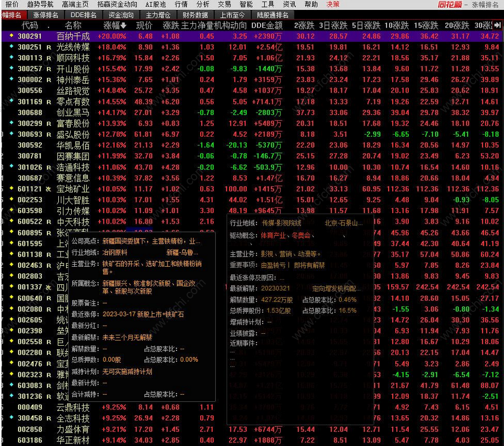Click the cyan diamond marker beside 300299
Image resolution: width=504 pixels, height=446 pixels.
(11, 123)
